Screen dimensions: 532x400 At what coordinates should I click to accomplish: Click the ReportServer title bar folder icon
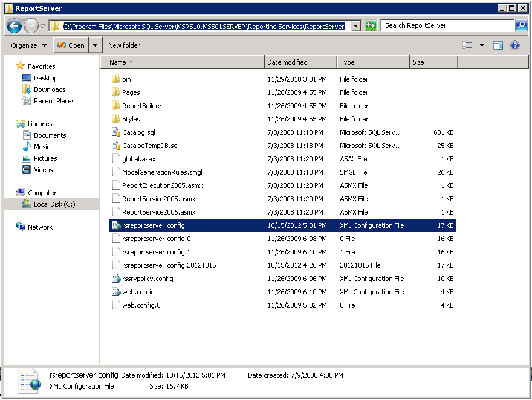[x=9, y=8]
